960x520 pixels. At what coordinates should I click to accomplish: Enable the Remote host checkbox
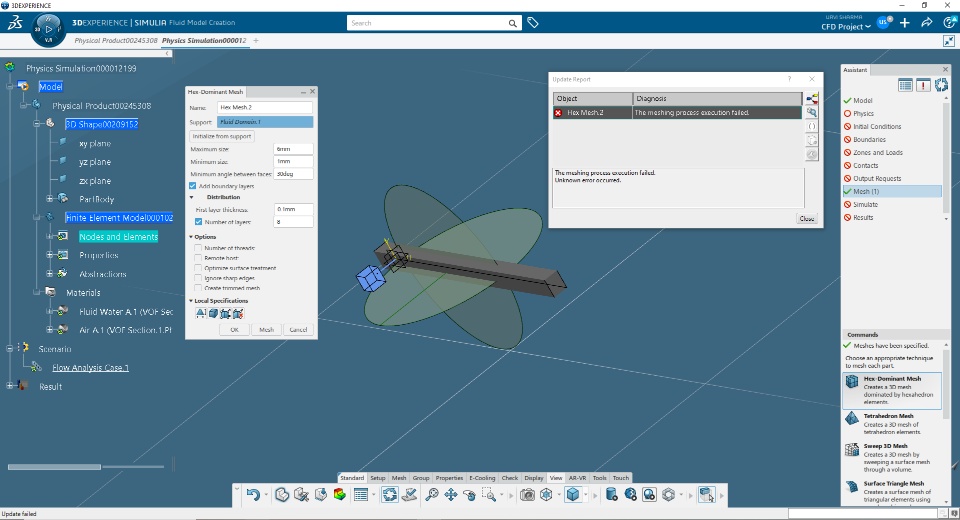[x=197, y=258]
